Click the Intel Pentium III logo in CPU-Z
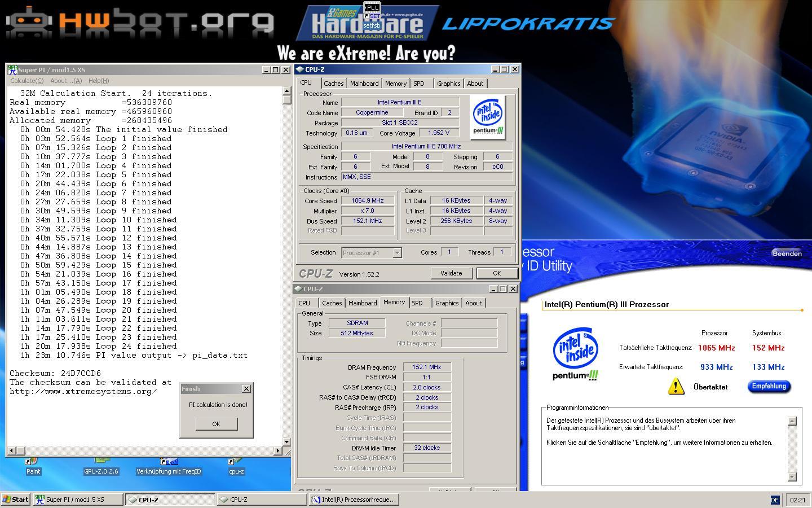This screenshot has width=812, height=508. pos(488,117)
